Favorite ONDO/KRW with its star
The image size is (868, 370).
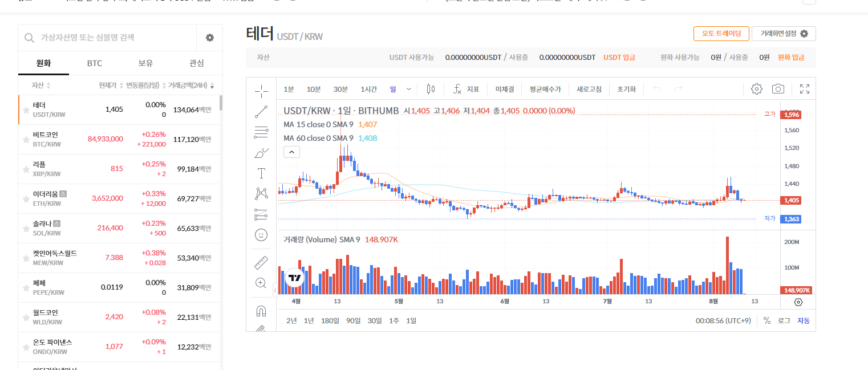(26, 347)
